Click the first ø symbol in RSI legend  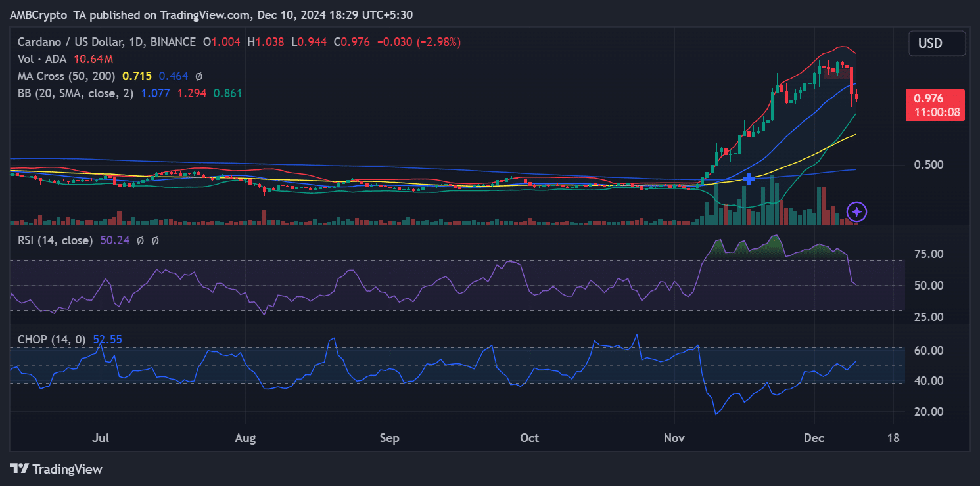(x=140, y=240)
